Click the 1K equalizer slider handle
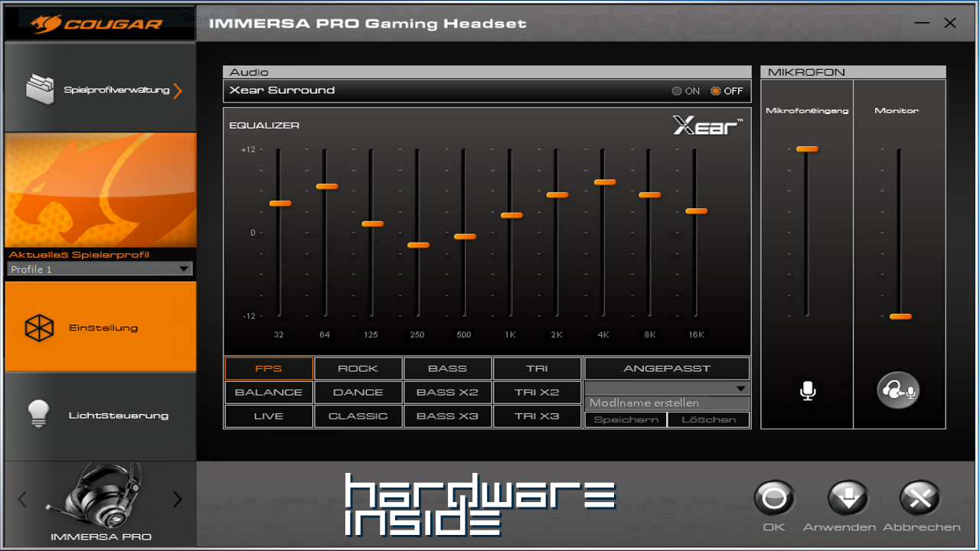 (511, 216)
